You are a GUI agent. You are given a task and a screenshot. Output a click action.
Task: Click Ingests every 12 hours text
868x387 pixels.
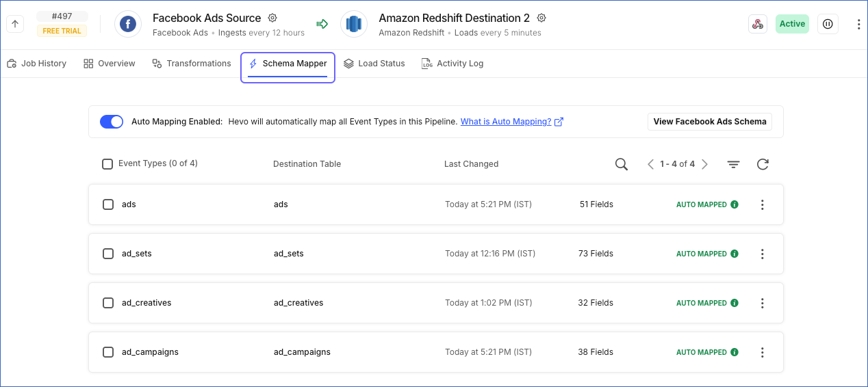tap(261, 33)
